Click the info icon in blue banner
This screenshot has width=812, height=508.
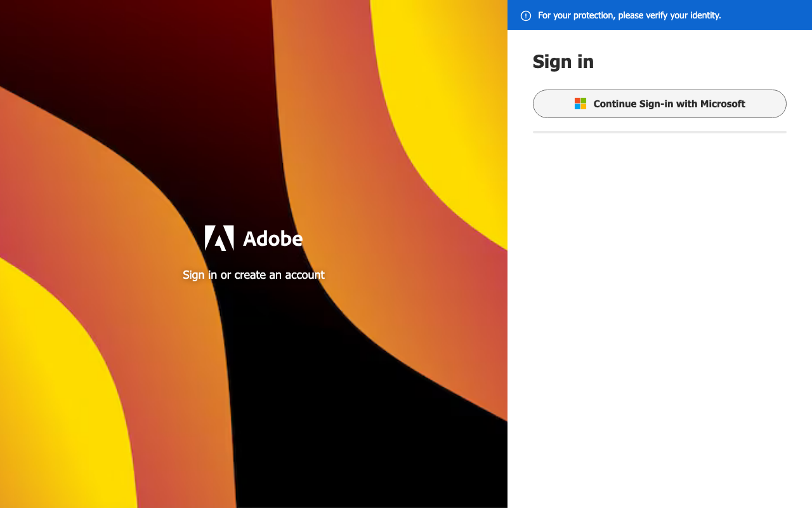526,15
